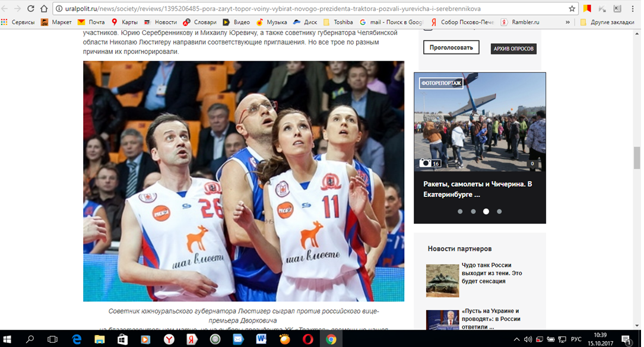Open the Chrome three-dot menu
Image resolution: width=644 pixels, height=347 pixels.
pos(633,8)
